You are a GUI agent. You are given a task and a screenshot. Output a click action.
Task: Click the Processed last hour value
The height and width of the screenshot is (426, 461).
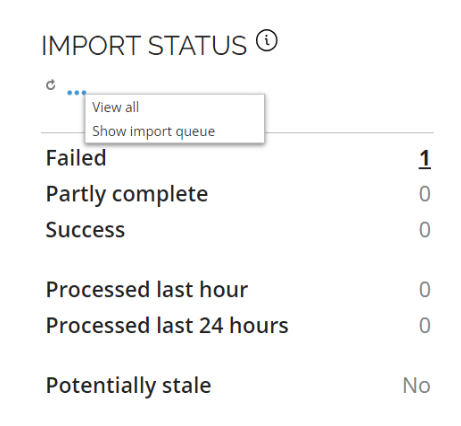(x=425, y=290)
